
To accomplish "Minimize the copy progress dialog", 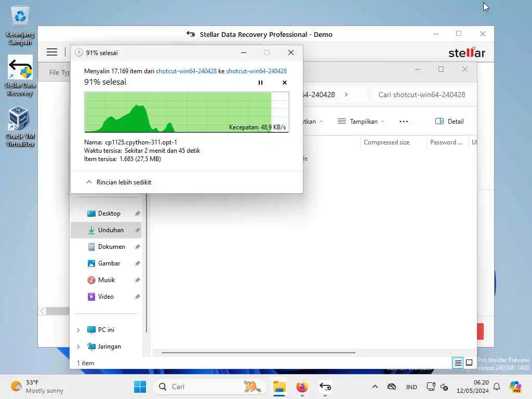I will (x=244, y=52).
